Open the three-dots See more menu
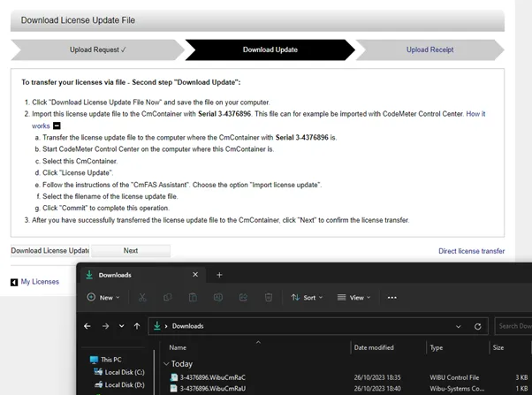 click(391, 298)
